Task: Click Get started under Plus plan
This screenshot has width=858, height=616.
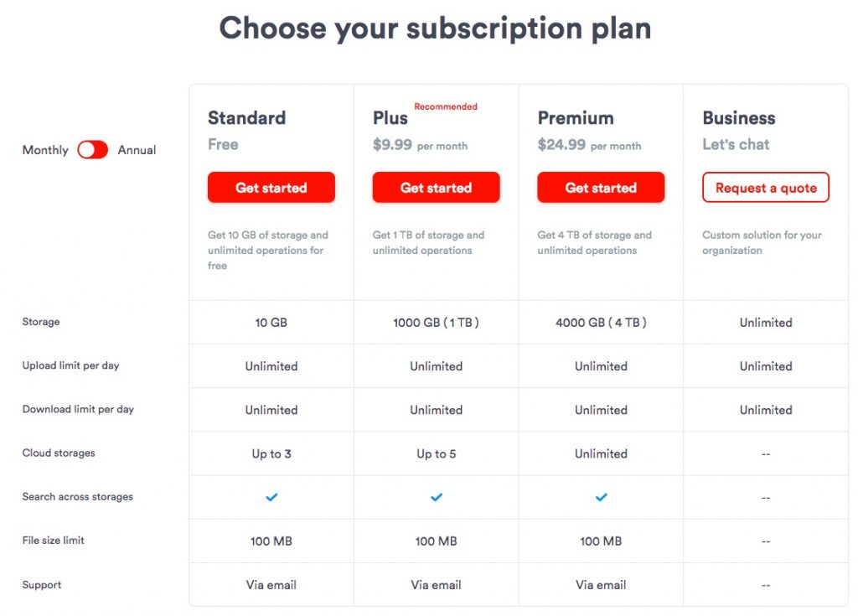Action: [436, 187]
